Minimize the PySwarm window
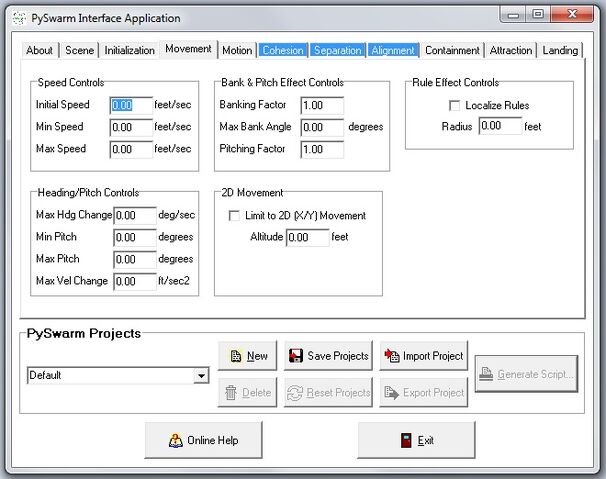The image size is (606, 479). click(x=513, y=15)
